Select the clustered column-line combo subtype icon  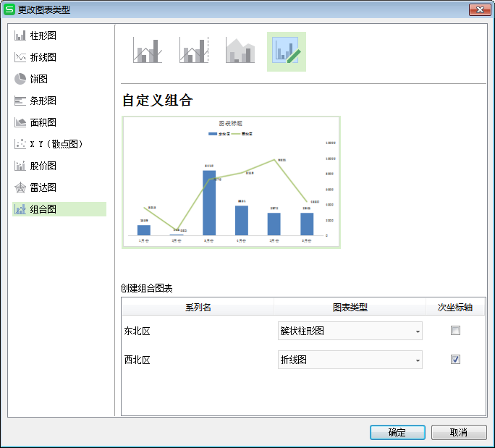click(x=148, y=51)
